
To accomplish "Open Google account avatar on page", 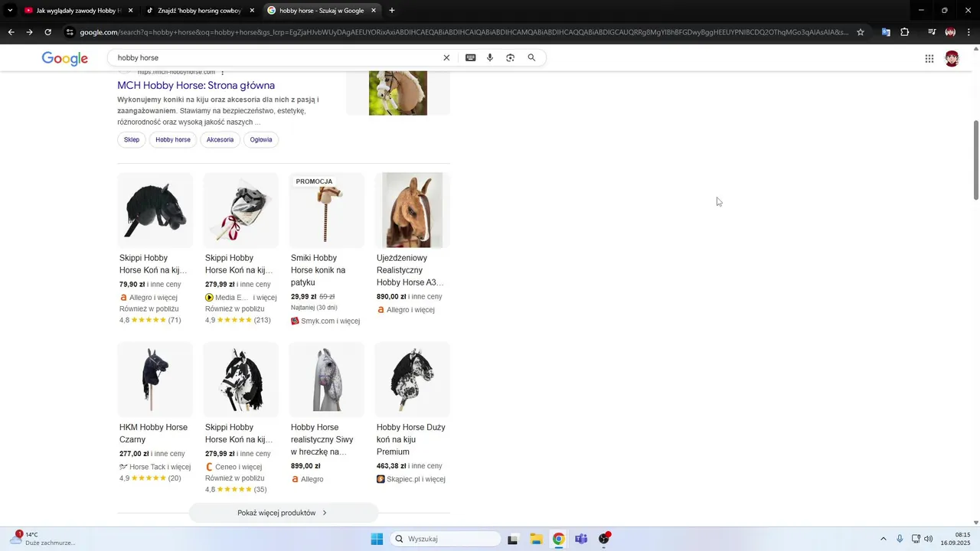I will [952, 59].
